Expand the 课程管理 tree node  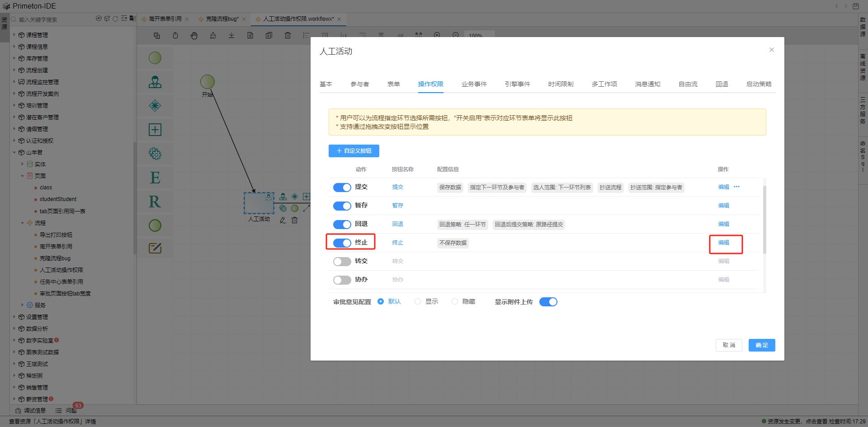point(14,35)
